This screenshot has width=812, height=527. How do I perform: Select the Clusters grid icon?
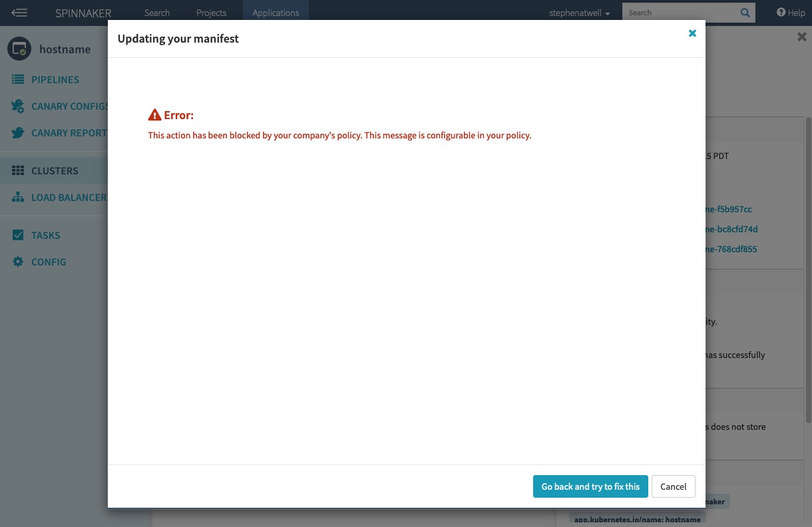[x=18, y=170]
